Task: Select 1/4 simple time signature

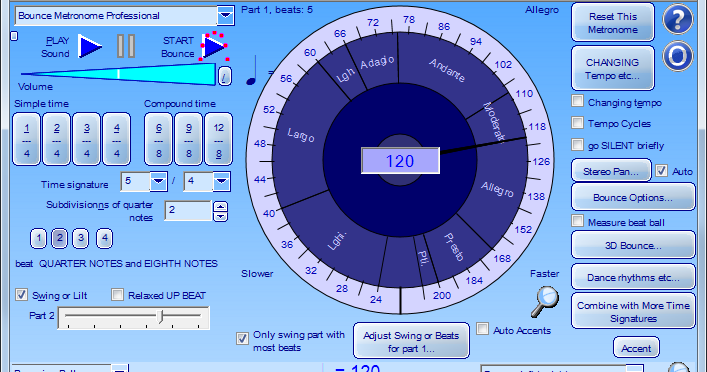Action: 27,139
